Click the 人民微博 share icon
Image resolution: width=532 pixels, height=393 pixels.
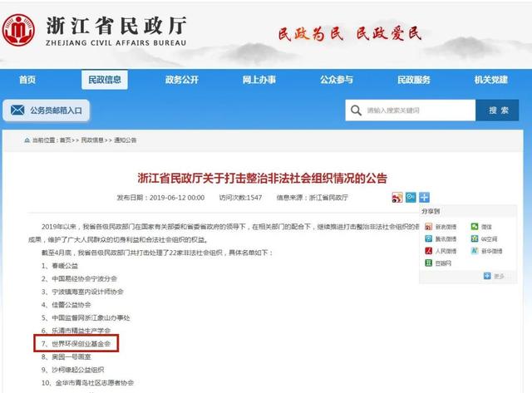[429, 251]
